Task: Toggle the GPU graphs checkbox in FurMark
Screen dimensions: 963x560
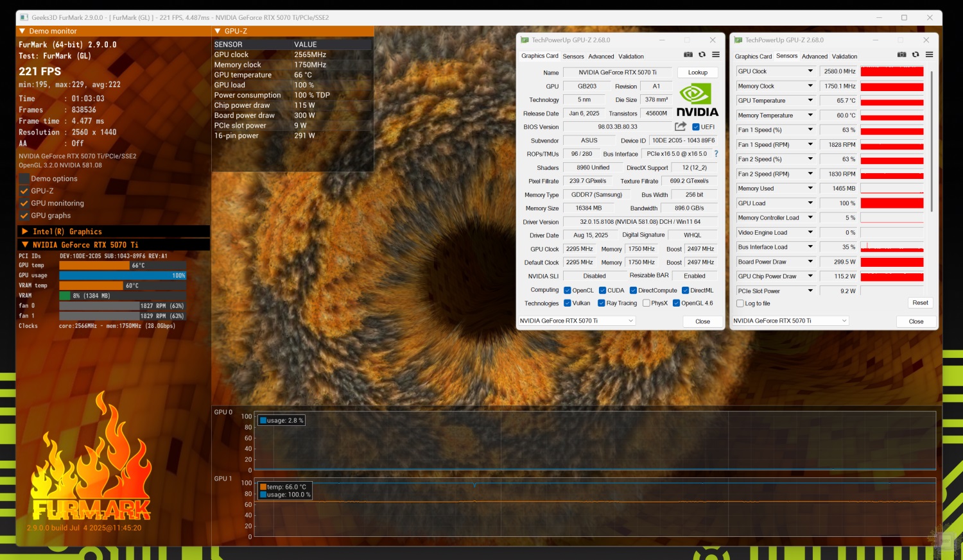Action: (24, 216)
